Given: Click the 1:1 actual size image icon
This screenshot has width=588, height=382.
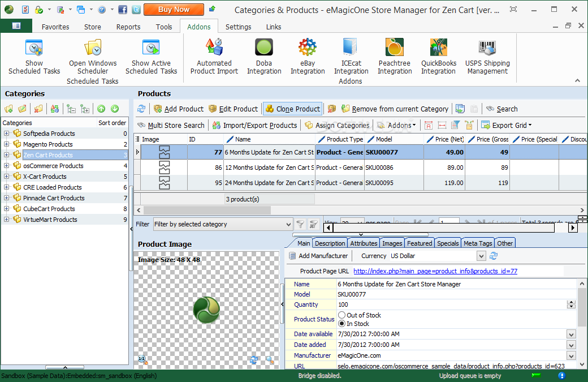Looking at the screenshot, I should click(142, 359).
